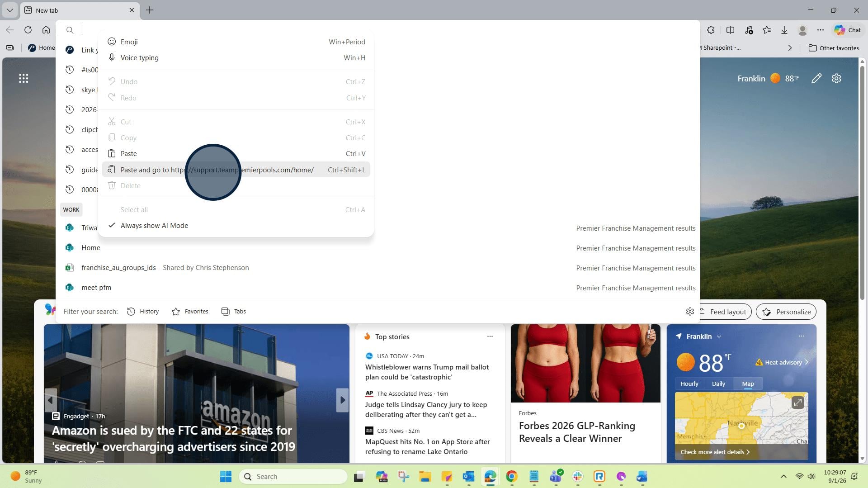Expand the favorites bar overflow chevron
868x488 pixels.
[x=790, y=48]
